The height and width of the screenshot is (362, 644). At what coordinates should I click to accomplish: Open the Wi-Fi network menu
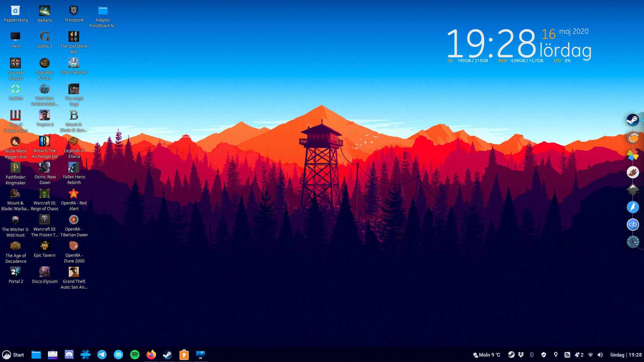click(591, 355)
